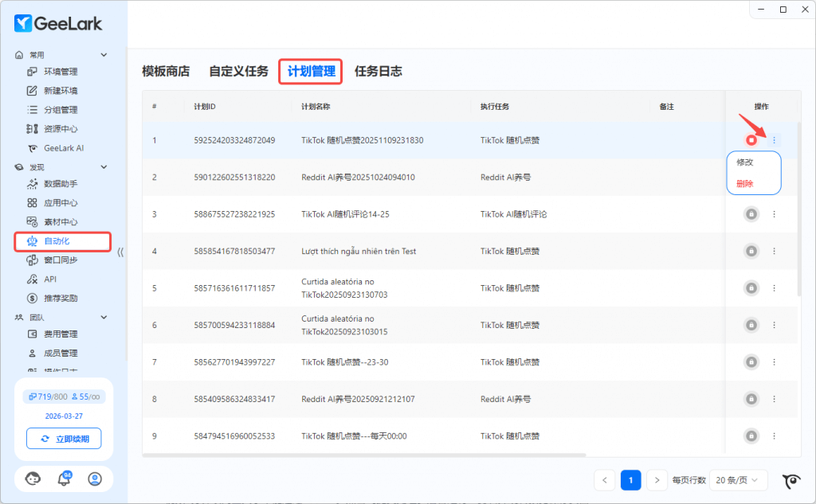Click the 立即续期 renew button
The width and height of the screenshot is (816, 504).
[x=64, y=439]
